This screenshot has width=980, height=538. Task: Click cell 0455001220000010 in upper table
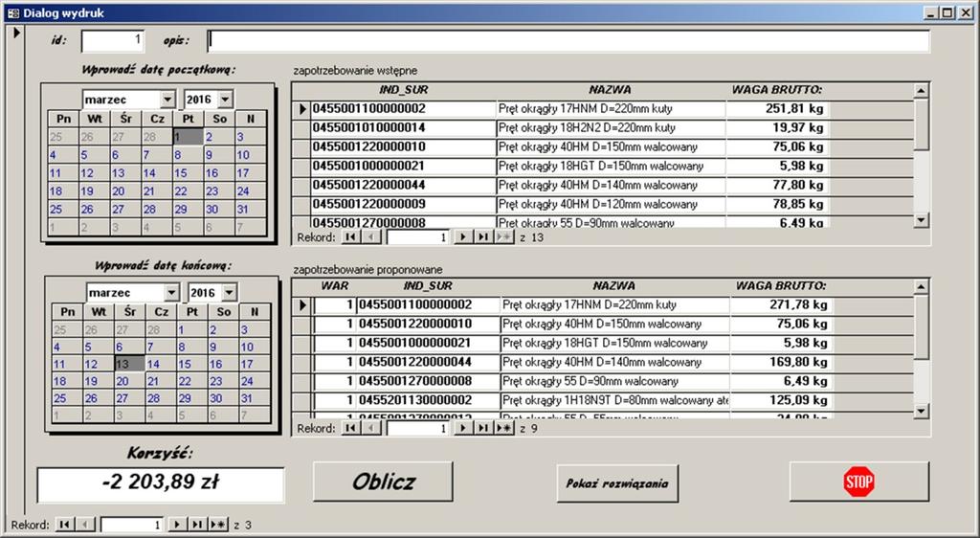click(403, 146)
